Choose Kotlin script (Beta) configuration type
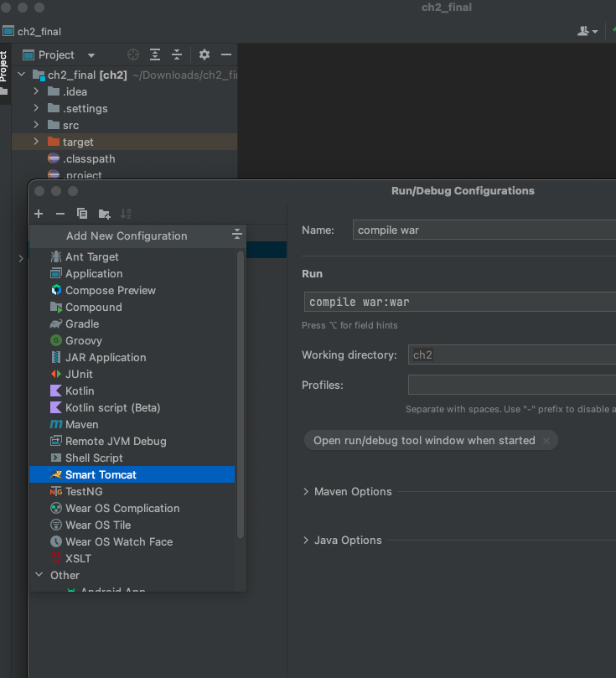The width and height of the screenshot is (616, 678). (132, 408)
